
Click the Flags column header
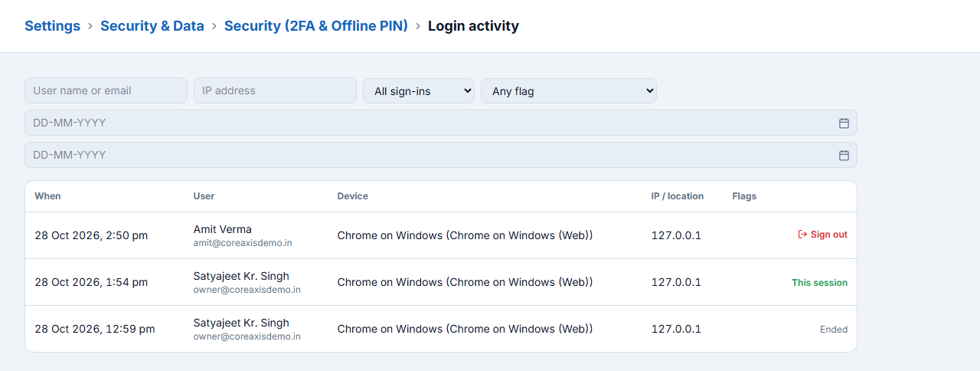(744, 196)
